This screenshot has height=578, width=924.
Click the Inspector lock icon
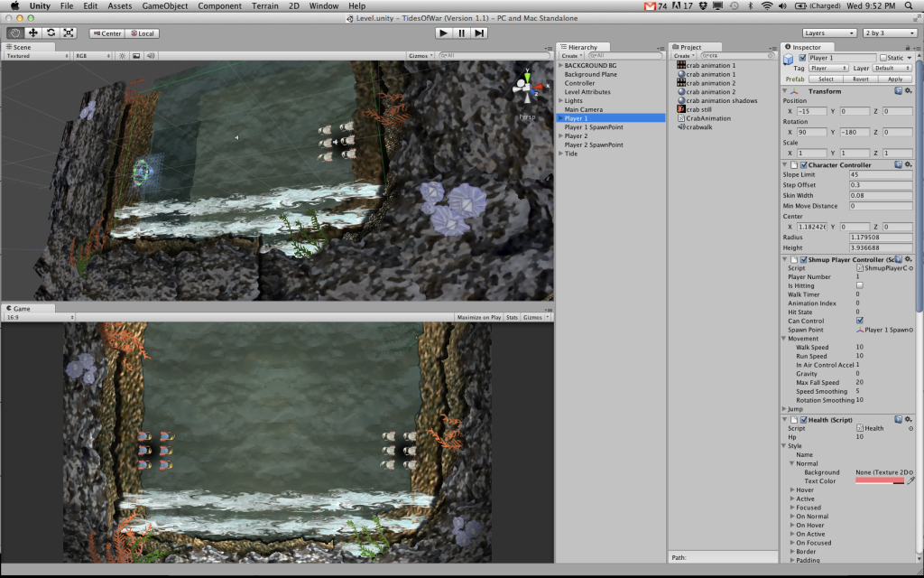coord(908,47)
